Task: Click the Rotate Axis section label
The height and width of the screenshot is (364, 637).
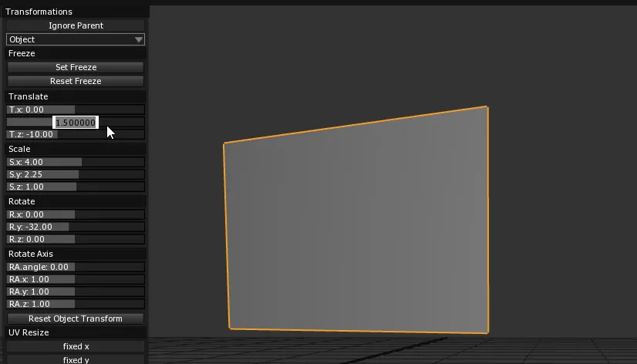Action: (31, 254)
